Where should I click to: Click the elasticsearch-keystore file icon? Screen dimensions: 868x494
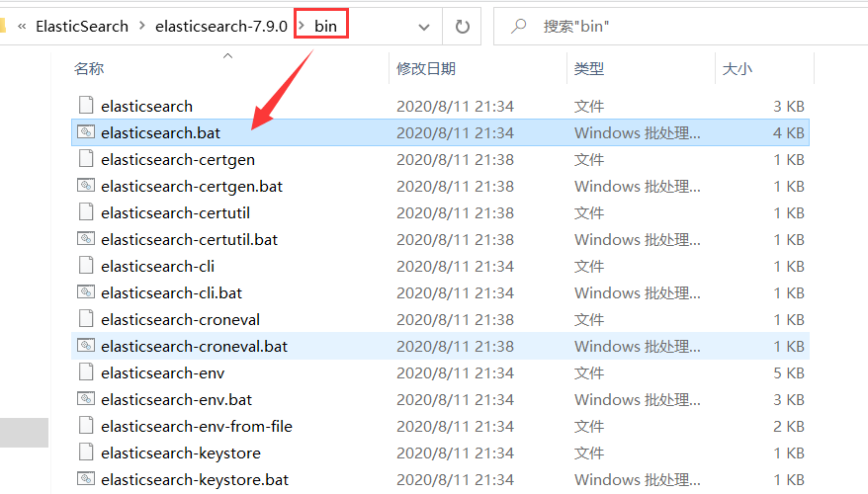coord(86,453)
